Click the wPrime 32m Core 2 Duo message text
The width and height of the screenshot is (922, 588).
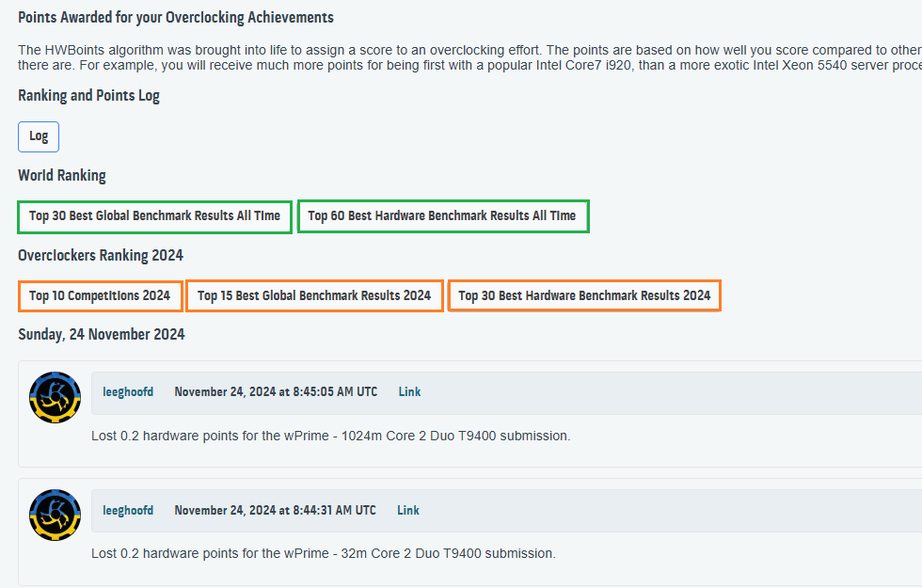point(324,554)
